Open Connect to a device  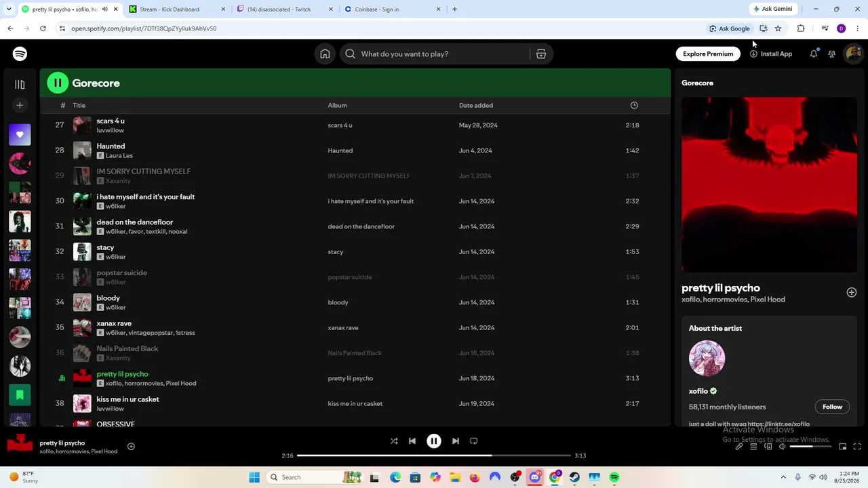tap(768, 447)
